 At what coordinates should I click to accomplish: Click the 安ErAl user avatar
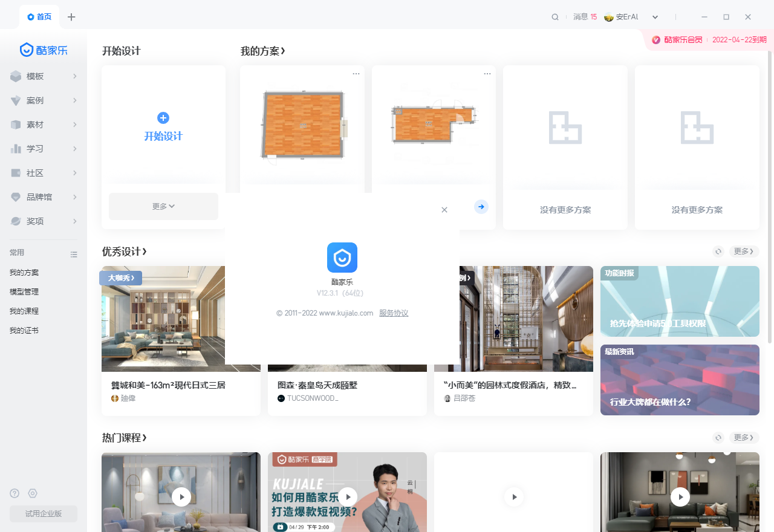[x=609, y=17]
